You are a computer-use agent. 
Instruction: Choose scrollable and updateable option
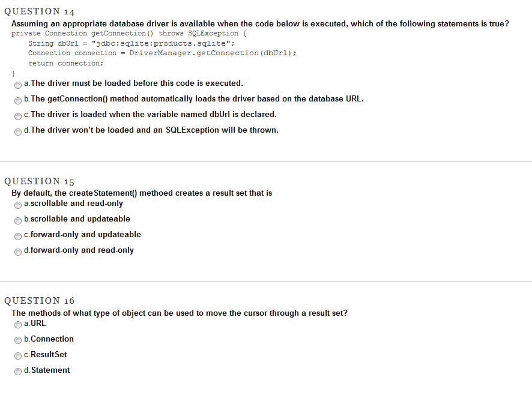tap(18, 221)
